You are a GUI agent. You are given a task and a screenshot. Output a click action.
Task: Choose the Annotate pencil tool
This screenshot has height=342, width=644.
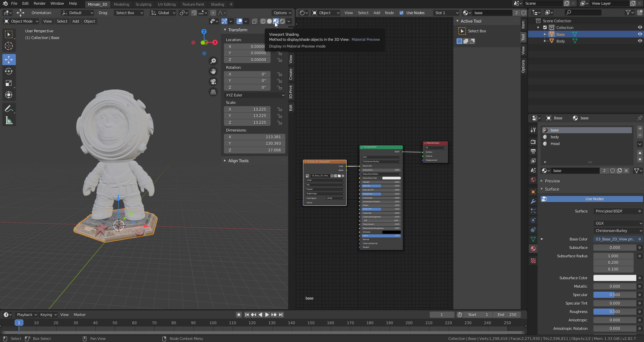[9, 109]
